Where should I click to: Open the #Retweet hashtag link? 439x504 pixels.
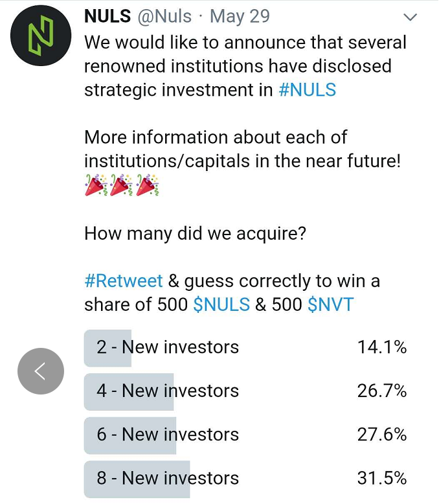124,281
